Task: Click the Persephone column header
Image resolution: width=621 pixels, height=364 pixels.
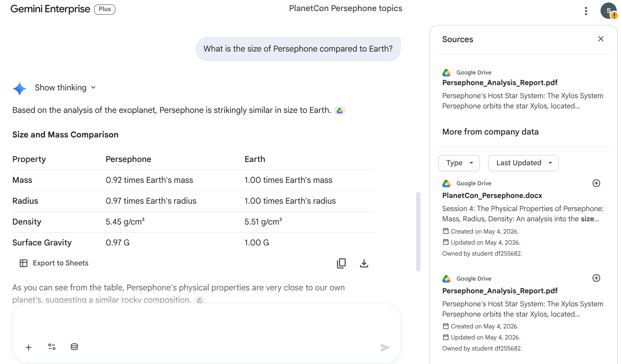Action: pyautogui.click(x=128, y=159)
